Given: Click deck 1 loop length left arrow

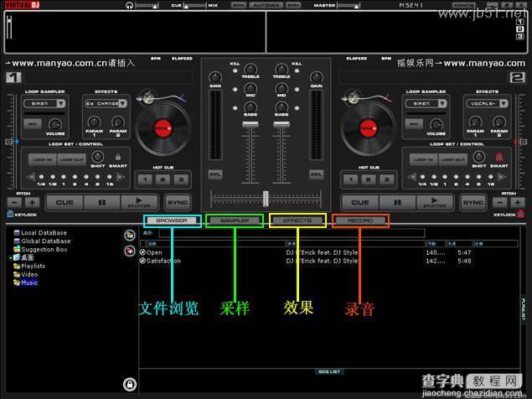Looking at the screenshot, I should click(x=31, y=177).
